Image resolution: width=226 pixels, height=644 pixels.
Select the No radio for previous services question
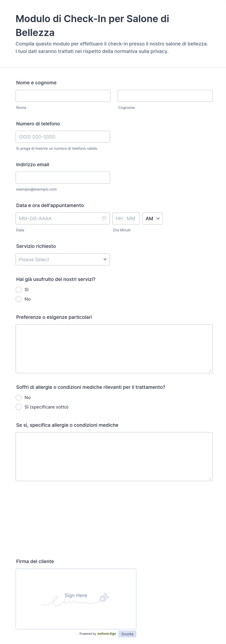click(x=18, y=299)
